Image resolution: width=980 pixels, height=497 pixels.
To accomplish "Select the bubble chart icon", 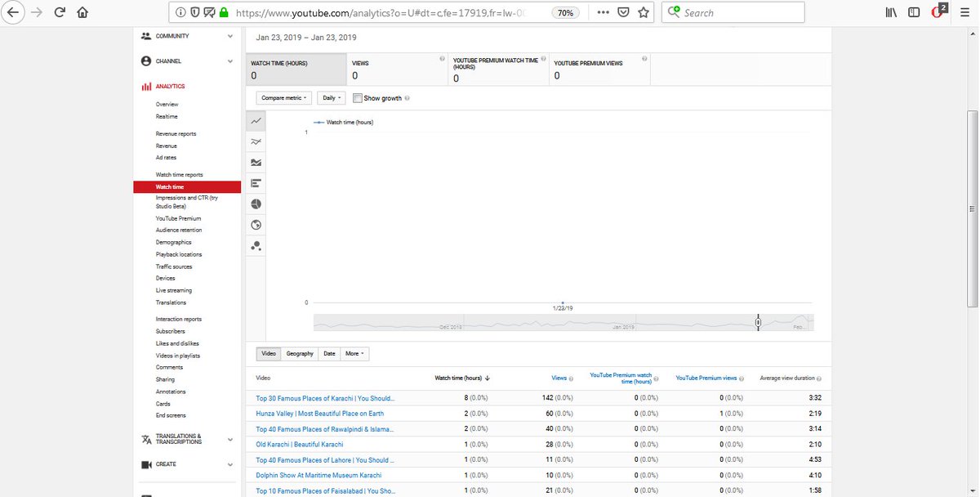I will pos(256,244).
